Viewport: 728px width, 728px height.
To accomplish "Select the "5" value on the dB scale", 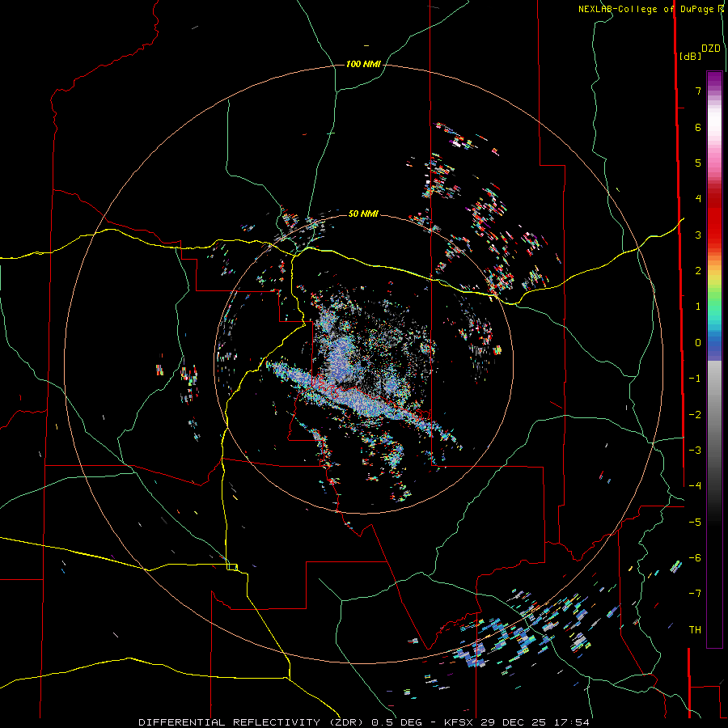I will pos(698,163).
